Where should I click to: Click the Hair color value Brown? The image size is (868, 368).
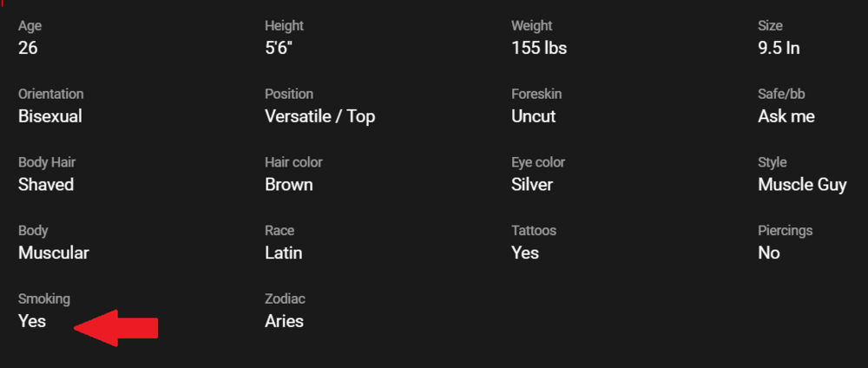coord(289,185)
